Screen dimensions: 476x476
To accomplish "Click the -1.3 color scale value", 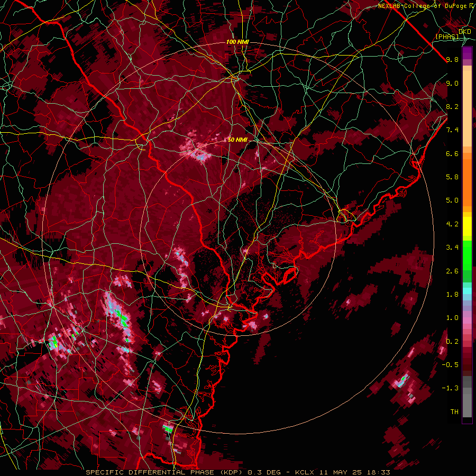I will click(450, 388).
